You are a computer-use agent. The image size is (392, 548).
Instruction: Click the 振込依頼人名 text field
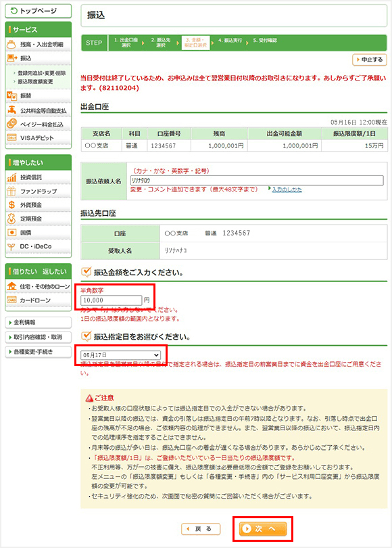coord(257,181)
